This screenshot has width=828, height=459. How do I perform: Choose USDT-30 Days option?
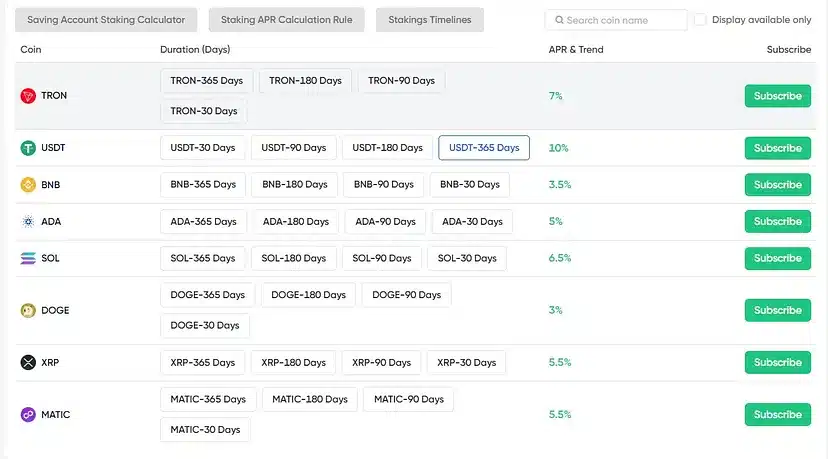203,148
